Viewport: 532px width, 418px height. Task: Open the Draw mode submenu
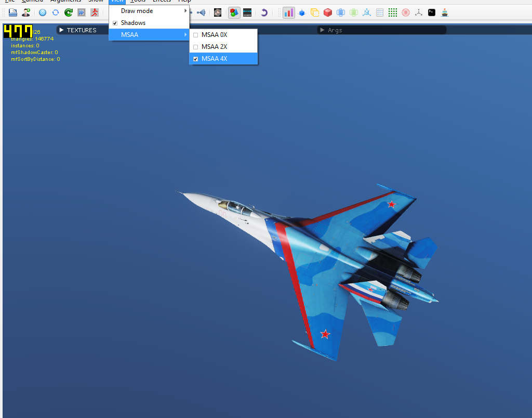pos(149,11)
